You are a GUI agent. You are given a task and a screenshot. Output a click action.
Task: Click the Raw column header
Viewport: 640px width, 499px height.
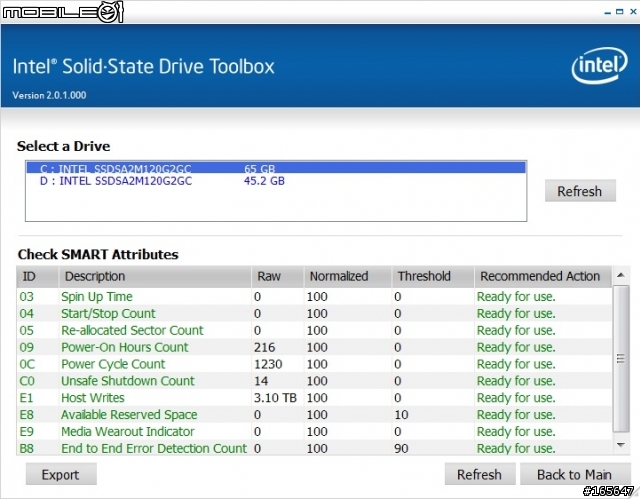coord(276,277)
